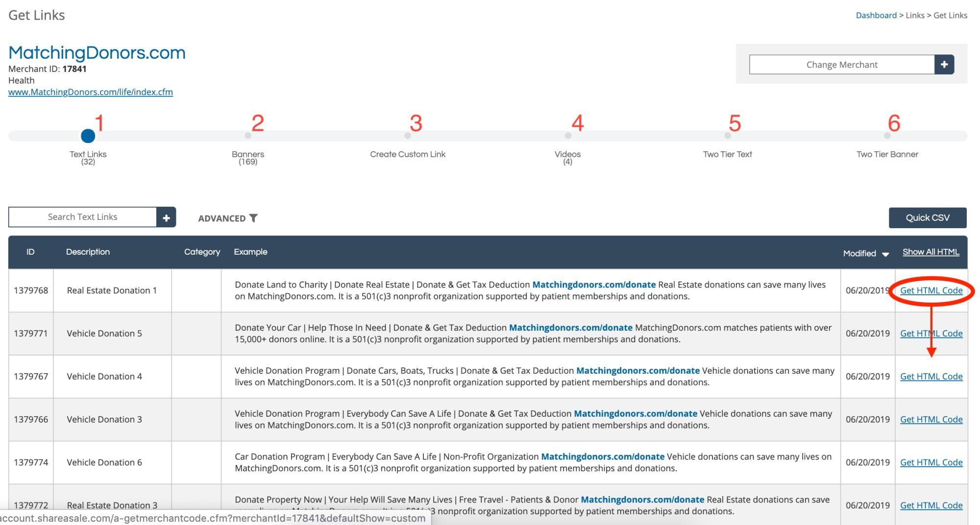
Task: Click Matchingdonors.com/donate in Vehicle Donation 6 example
Action: [x=603, y=457]
